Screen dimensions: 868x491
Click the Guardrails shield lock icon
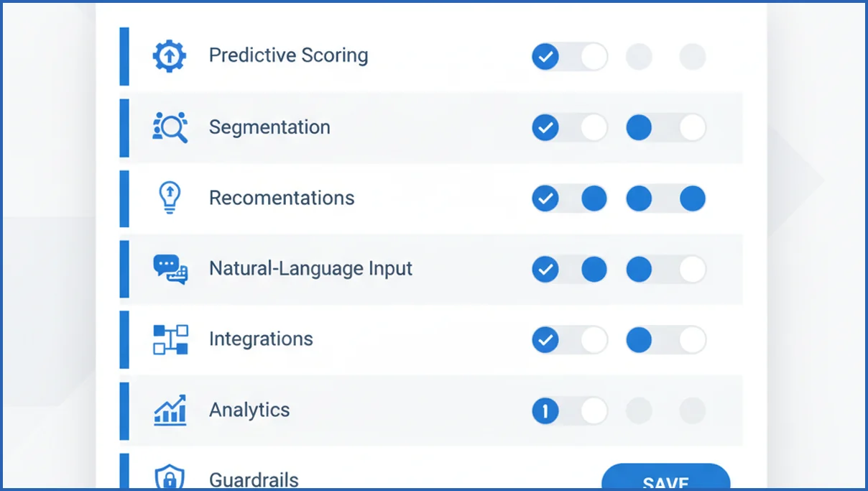click(170, 477)
